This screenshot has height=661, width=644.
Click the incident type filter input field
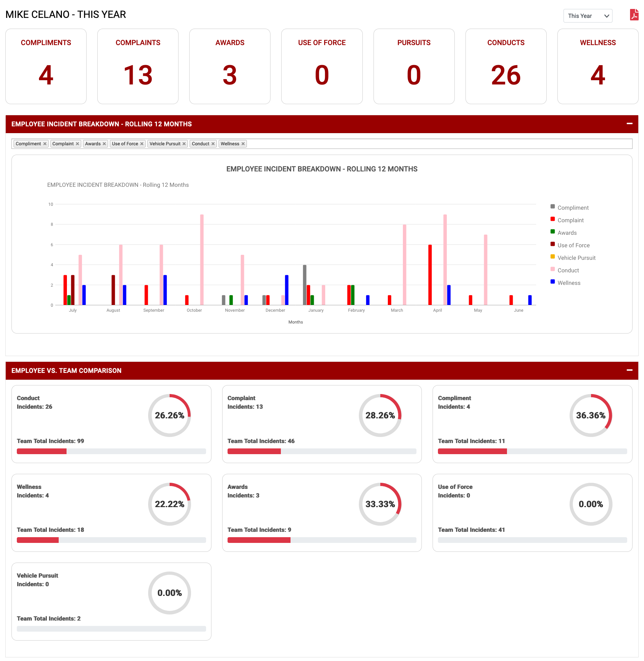click(429, 144)
